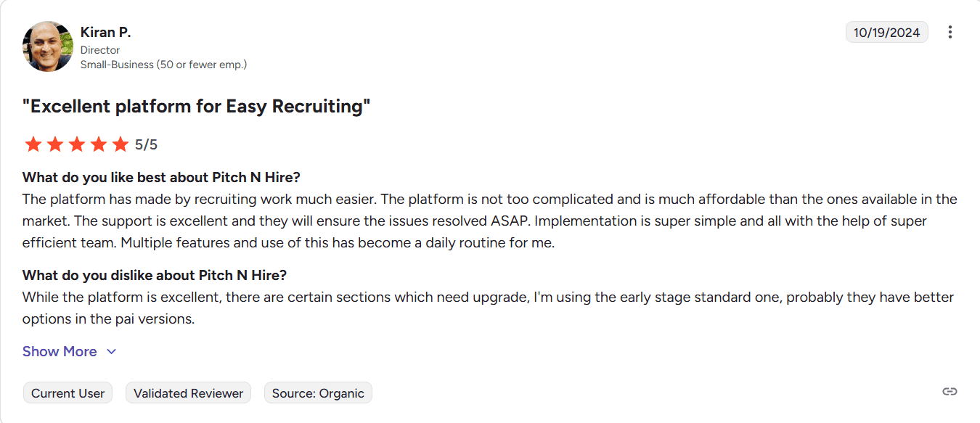Viewport: 980px width, 423px height.
Task: Click the first star in the rating
Action: [x=33, y=144]
